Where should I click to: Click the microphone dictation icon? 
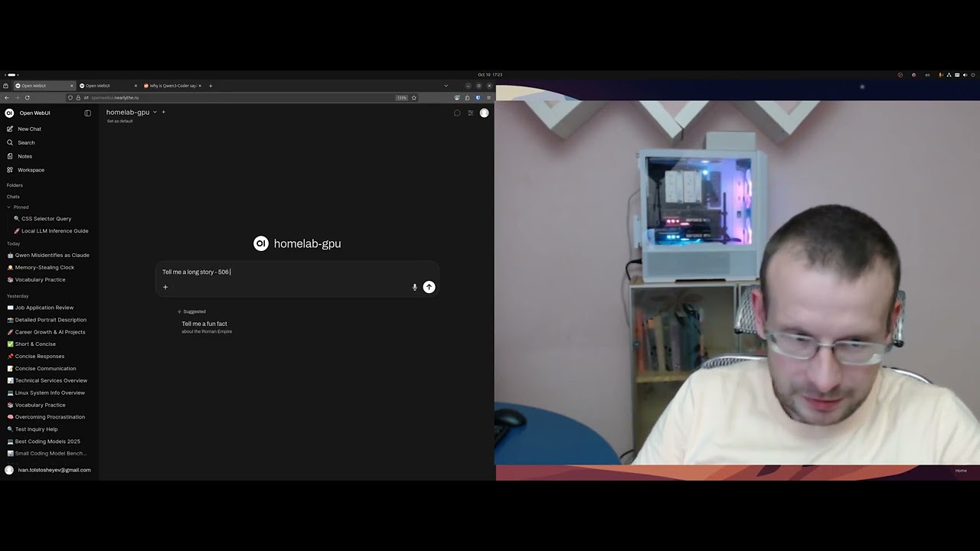(x=415, y=287)
